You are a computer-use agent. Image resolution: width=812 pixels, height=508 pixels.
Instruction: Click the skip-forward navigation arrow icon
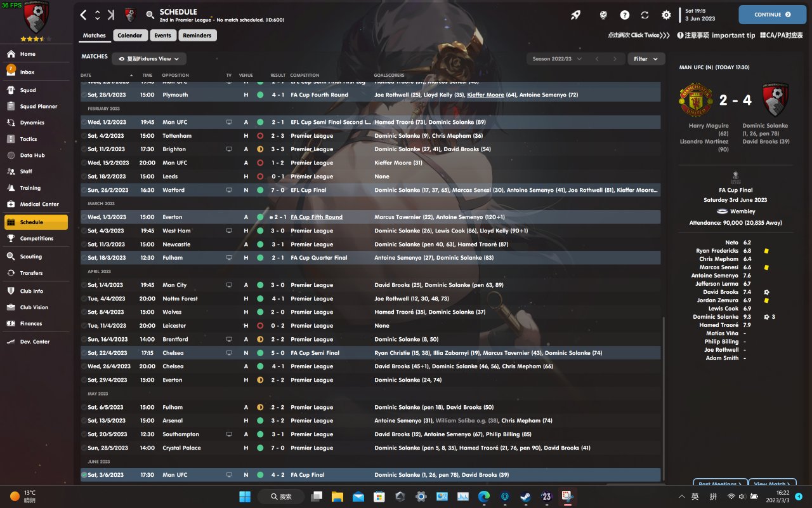111,15
